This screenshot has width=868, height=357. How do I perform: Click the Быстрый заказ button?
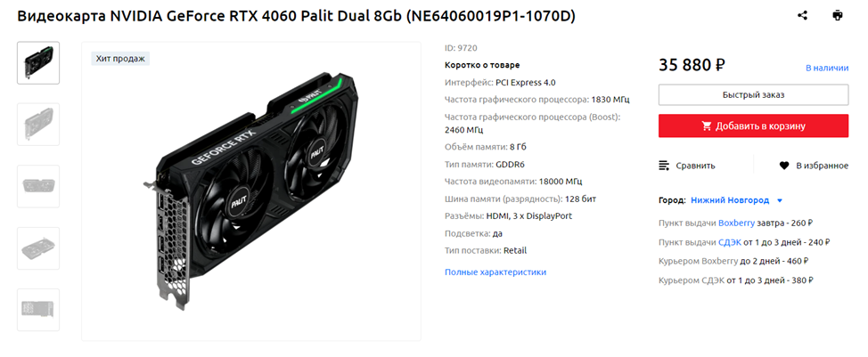pyautogui.click(x=753, y=95)
